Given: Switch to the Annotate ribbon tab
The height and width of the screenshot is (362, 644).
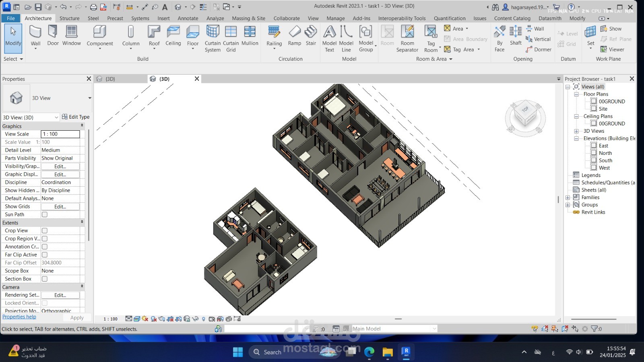Looking at the screenshot, I should [x=188, y=18].
